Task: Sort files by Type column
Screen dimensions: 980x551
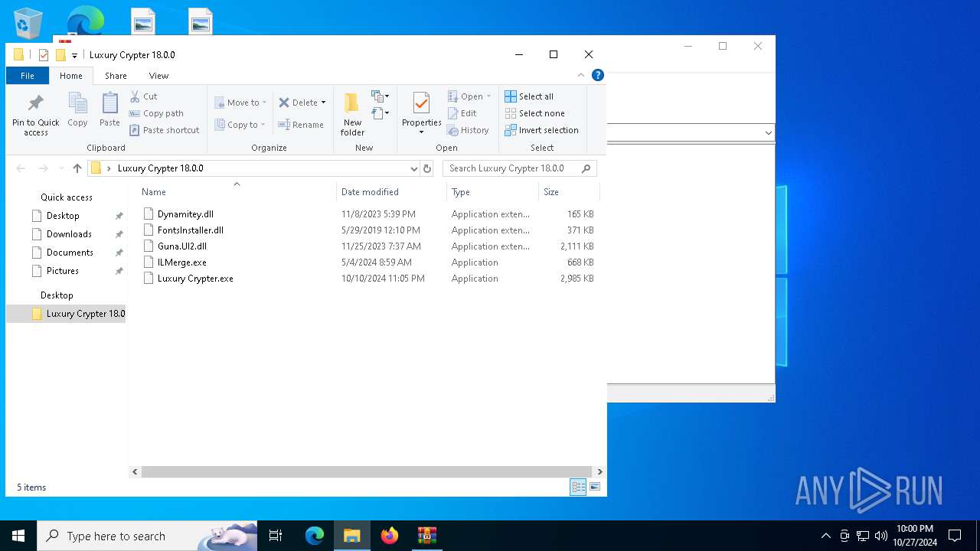Action: click(x=492, y=192)
